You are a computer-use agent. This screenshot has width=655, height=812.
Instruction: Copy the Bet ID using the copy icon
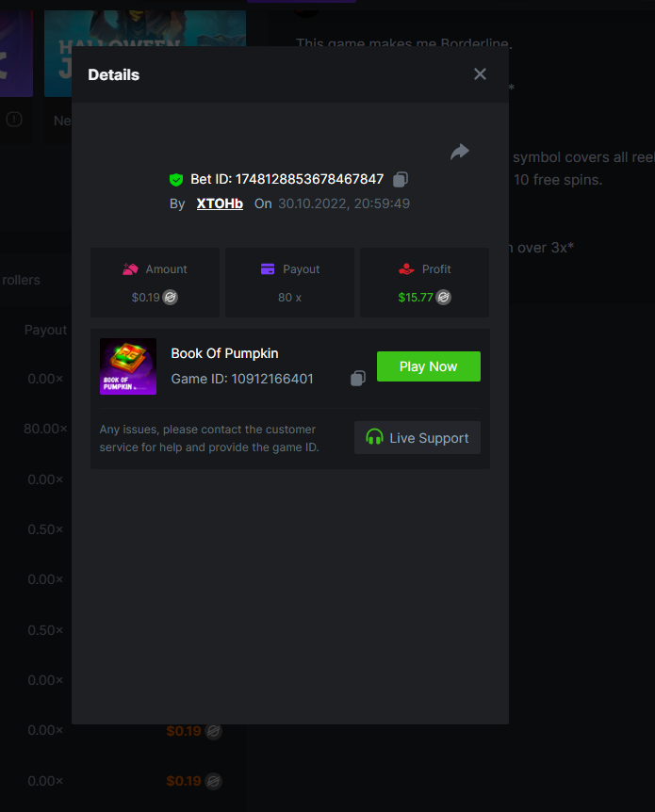click(401, 179)
